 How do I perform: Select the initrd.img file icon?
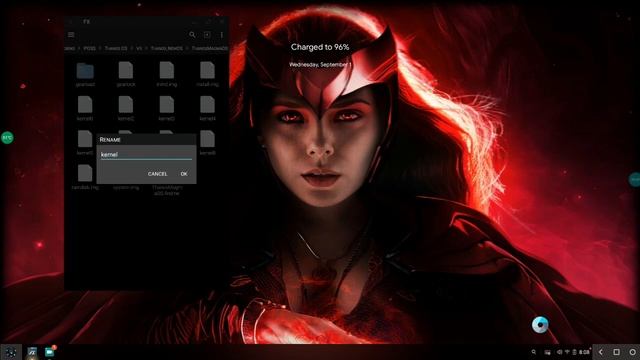(x=167, y=70)
